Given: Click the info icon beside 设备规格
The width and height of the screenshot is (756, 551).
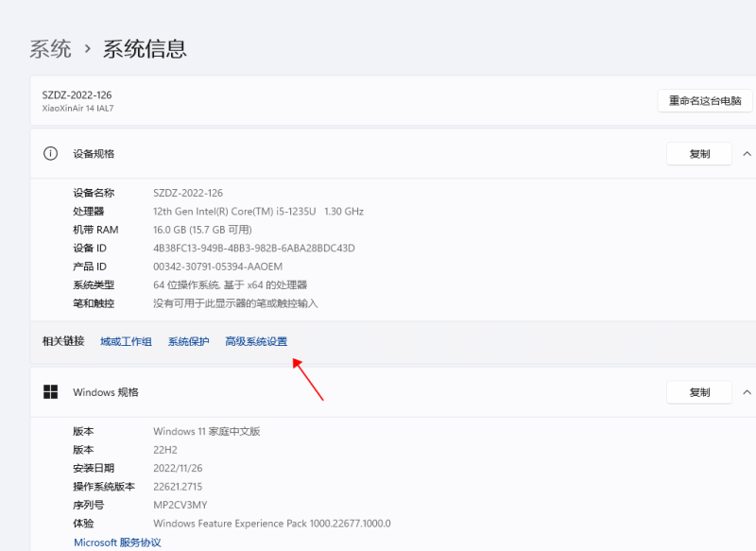Looking at the screenshot, I should [51, 154].
